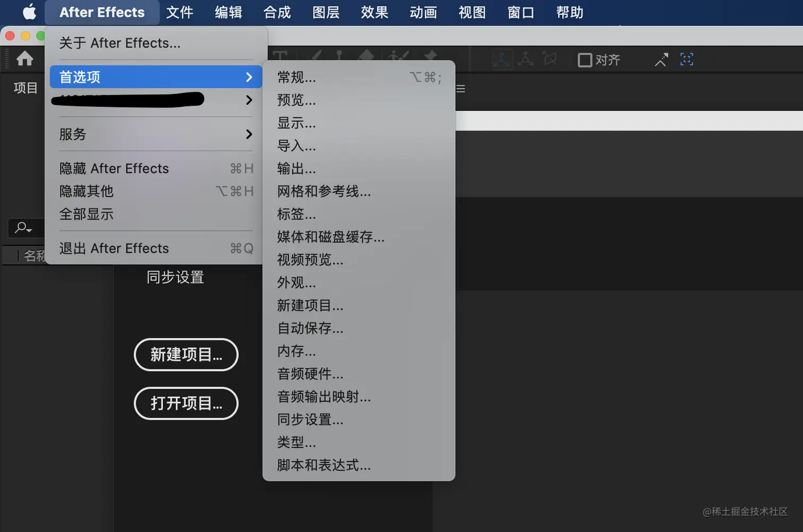Open 内存... preferences

pyautogui.click(x=359, y=351)
